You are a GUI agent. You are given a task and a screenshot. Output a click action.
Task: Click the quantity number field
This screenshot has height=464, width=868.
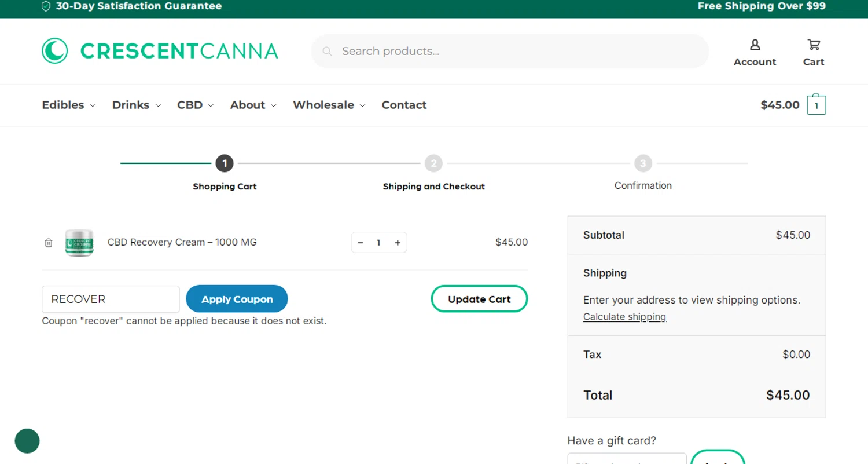coord(378,243)
